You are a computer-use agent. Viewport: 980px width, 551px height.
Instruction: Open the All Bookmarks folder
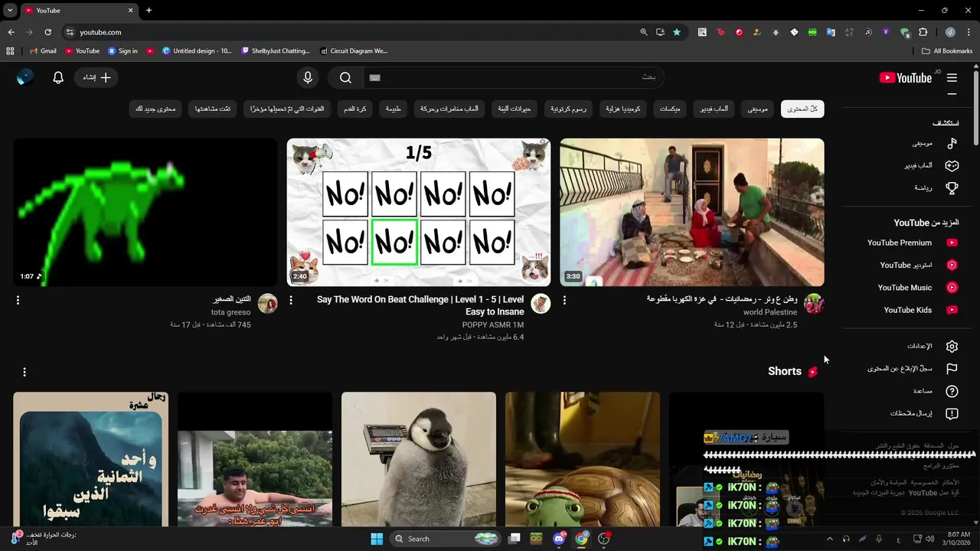(947, 51)
